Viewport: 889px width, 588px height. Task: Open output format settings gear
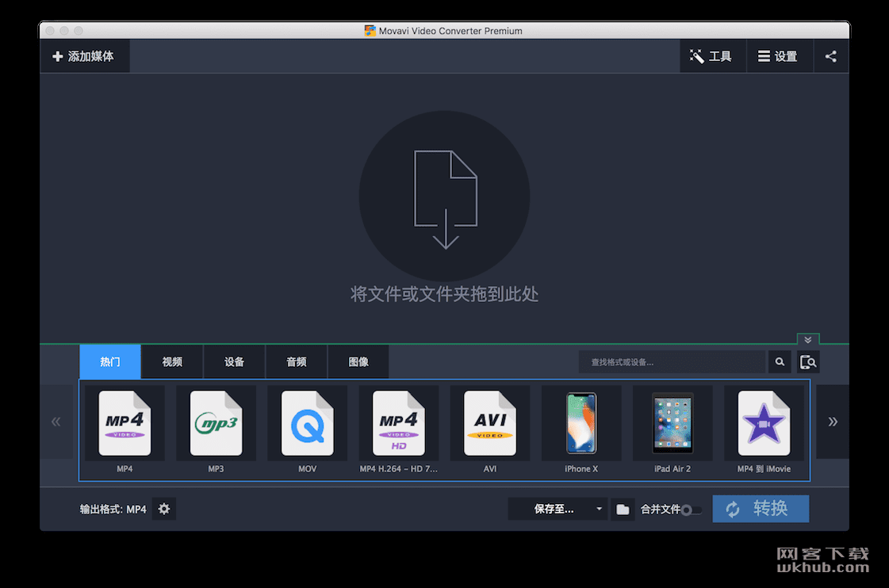coord(164,509)
